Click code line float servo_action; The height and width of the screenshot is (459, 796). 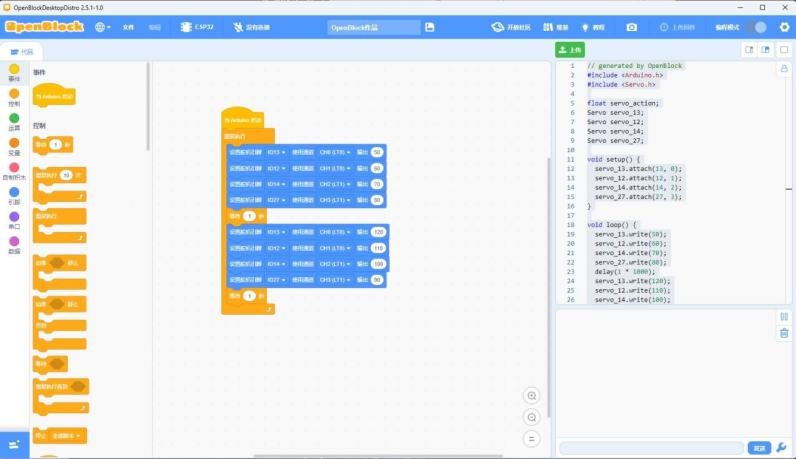point(623,103)
